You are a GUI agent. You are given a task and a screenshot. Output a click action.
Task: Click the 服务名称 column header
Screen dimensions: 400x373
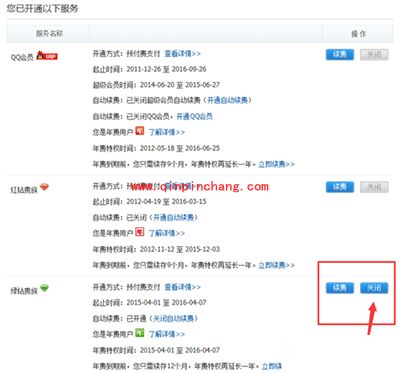(x=49, y=34)
